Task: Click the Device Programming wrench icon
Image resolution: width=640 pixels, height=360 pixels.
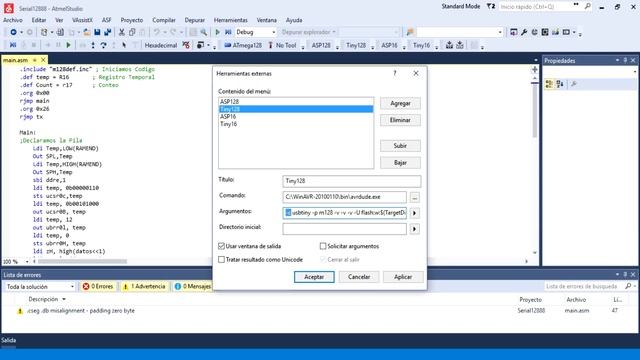Action: click(524, 32)
